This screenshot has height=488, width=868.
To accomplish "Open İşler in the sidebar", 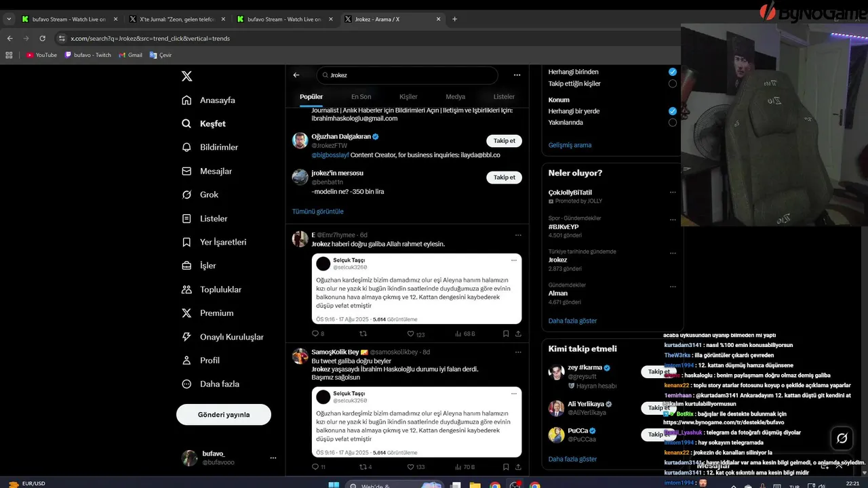I will click(199, 266).
